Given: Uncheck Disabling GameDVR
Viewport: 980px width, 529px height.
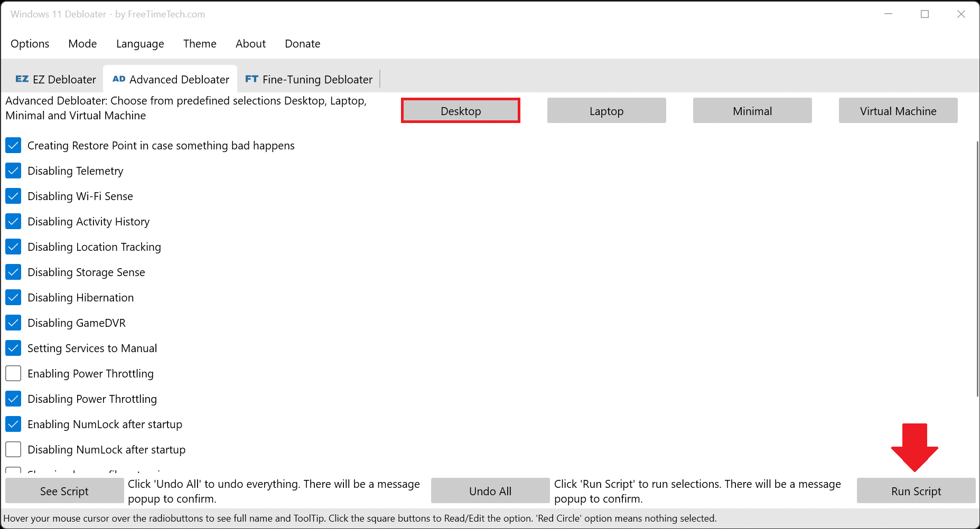Looking at the screenshot, I should pyautogui.click(x=13, y=323).
